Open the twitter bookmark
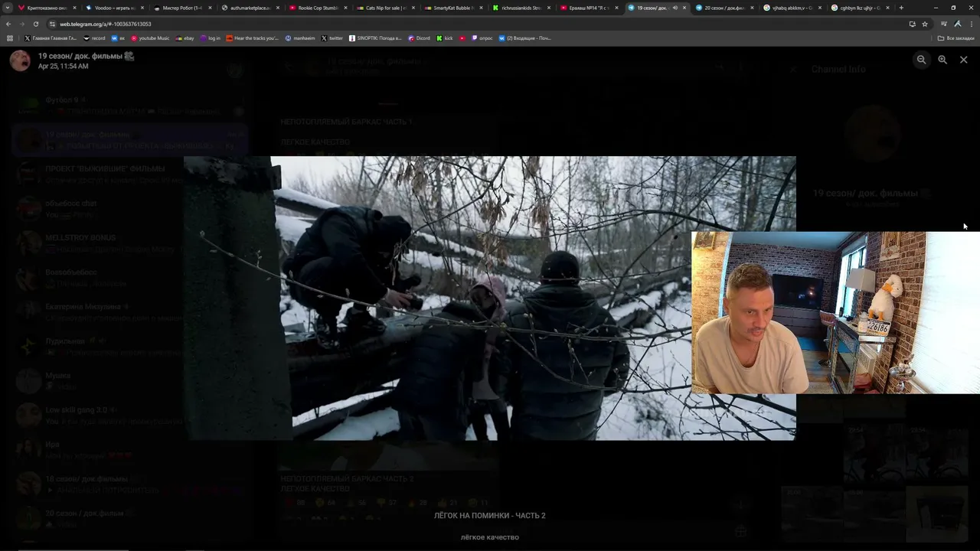This screenshot has height=551, width=980. [332, 37]
